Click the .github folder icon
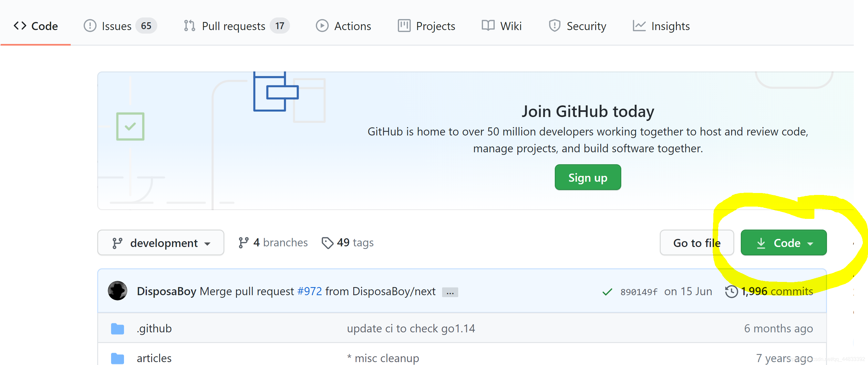Image resolution: width=868 pixels, height=365 pixels. pos(117,328)
